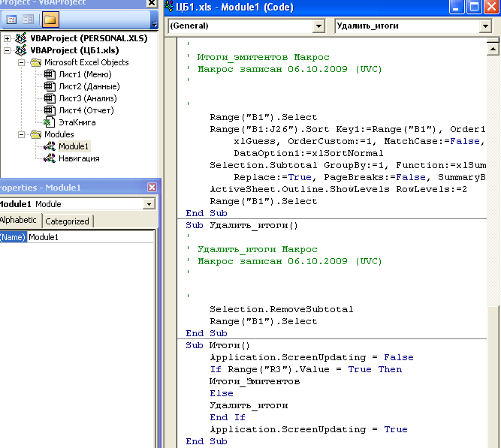
Task: Click the code window vertical scrollbar thumb
Action: (x=493, y=377)
